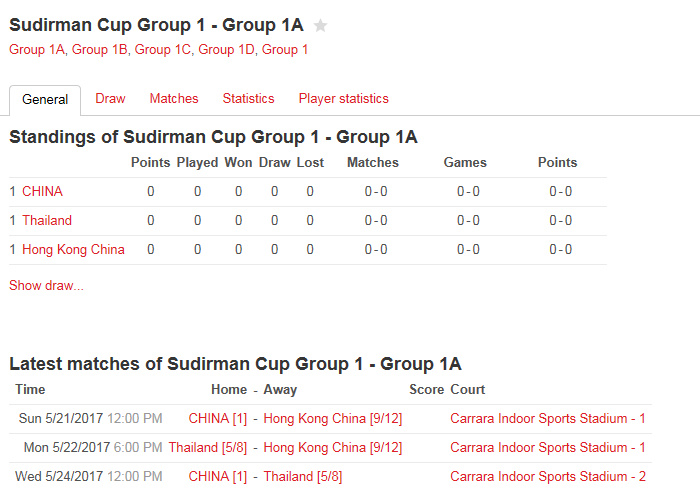Open the General tab
The image size is (700, 491).
coord(45,100)
